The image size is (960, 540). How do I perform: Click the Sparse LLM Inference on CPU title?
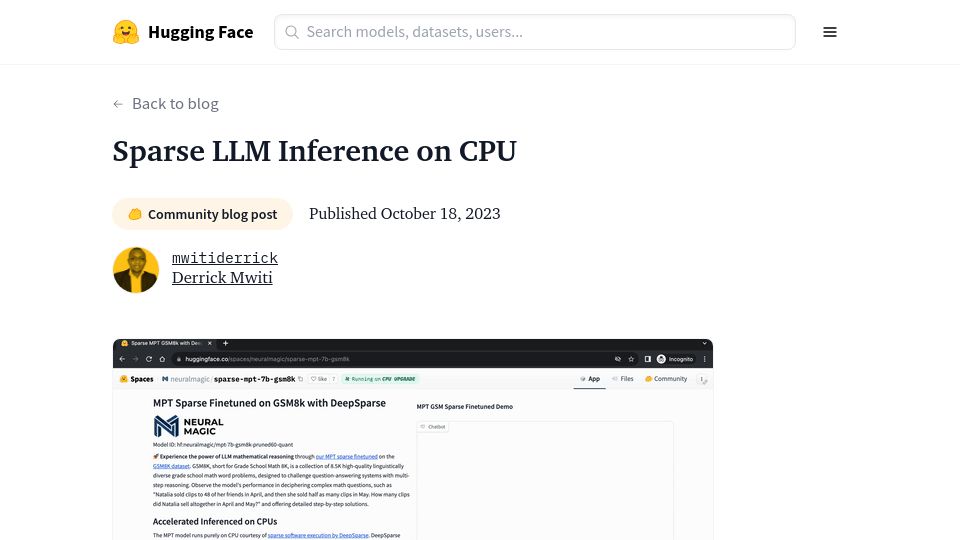click(x=315, y=151)
